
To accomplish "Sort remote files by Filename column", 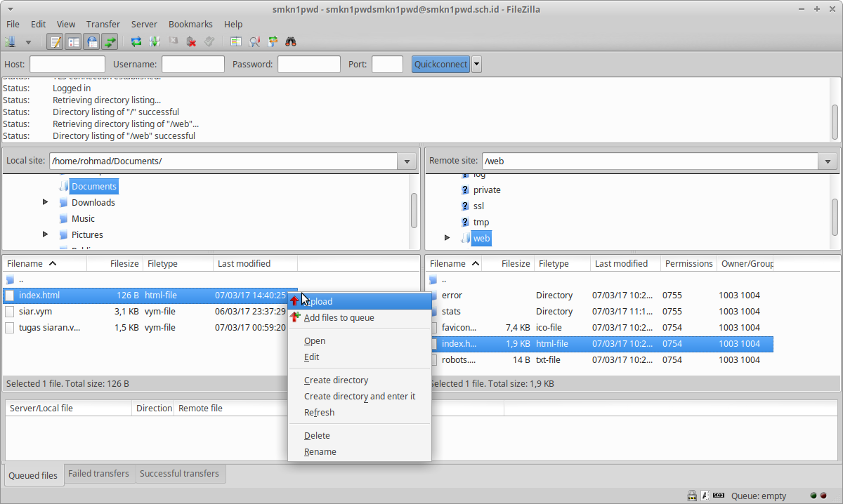I will click(453, 263).
